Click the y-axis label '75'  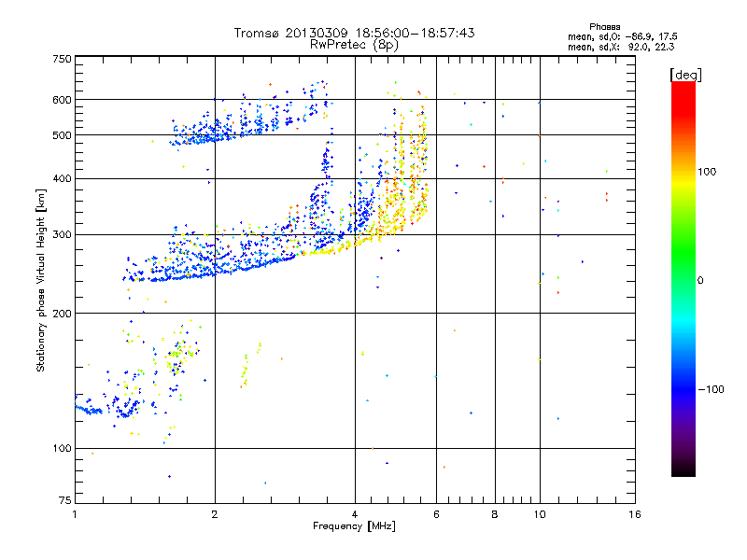[65, 500]
